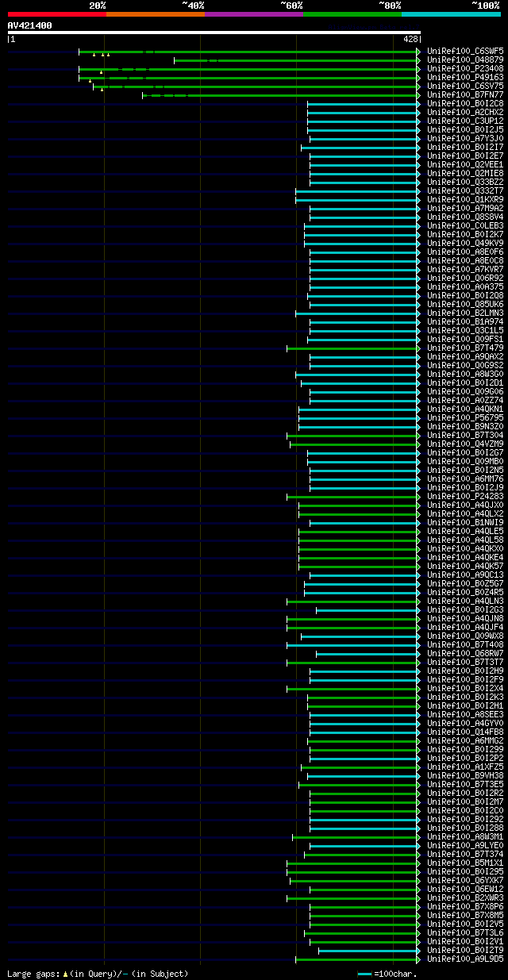Image resolution: width=508 pixels, height=980 pixels.
Task: Select the UniRef100_A4QJF4 label
Action: pos(465,627)
